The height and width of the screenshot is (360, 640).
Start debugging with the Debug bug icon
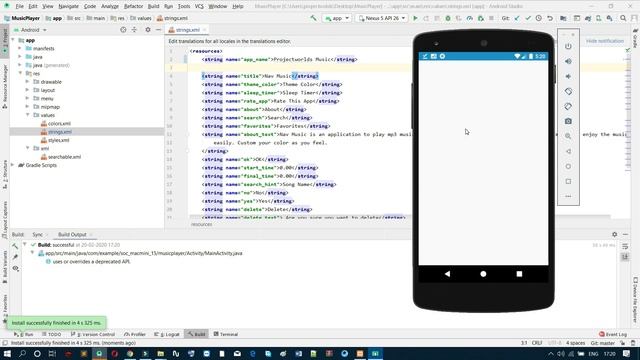pos(448,18)
